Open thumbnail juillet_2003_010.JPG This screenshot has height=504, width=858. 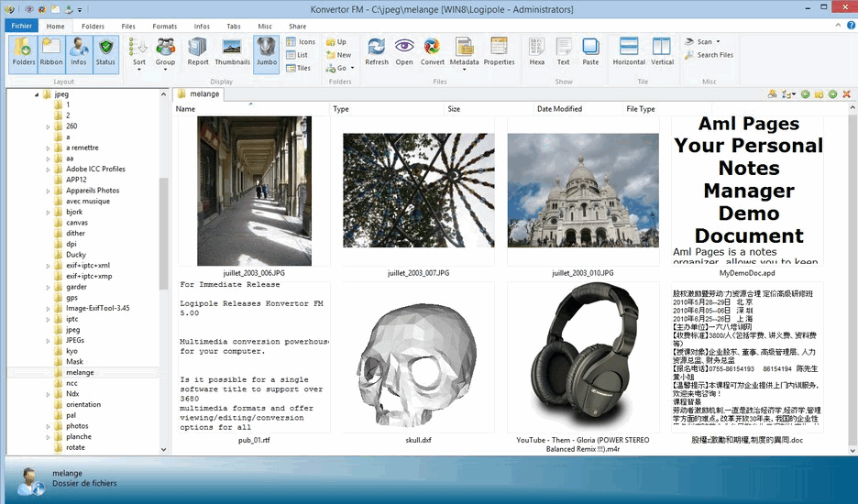tap(583, 191)
